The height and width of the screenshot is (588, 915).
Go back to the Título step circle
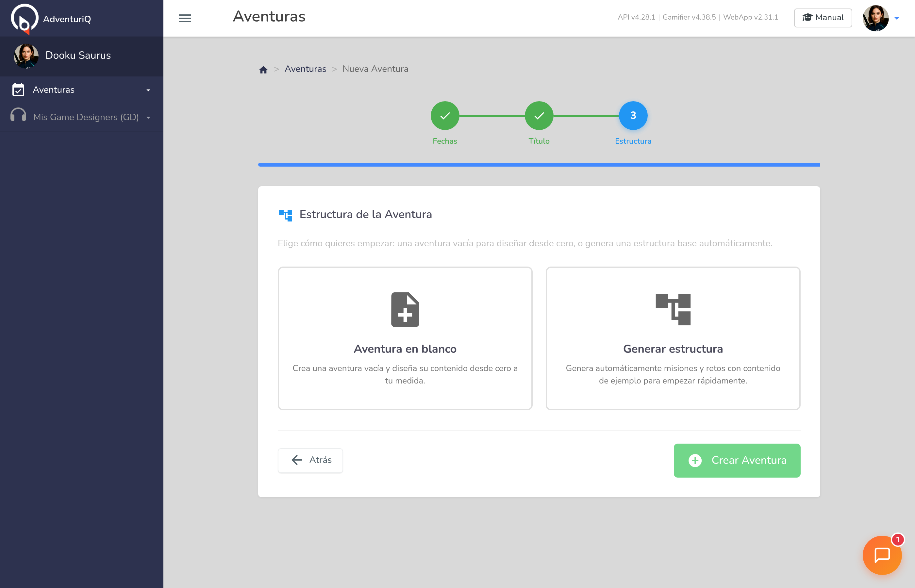click(x=539, y=115)
